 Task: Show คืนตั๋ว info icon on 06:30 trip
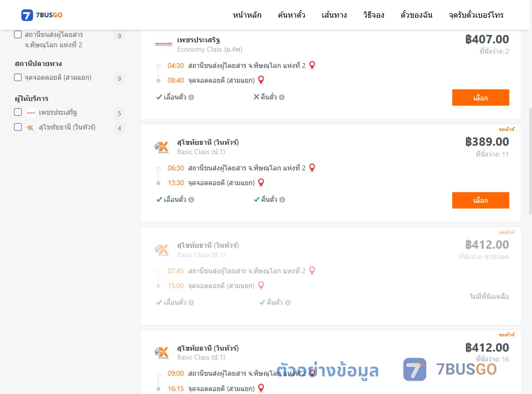pos(282,200)
